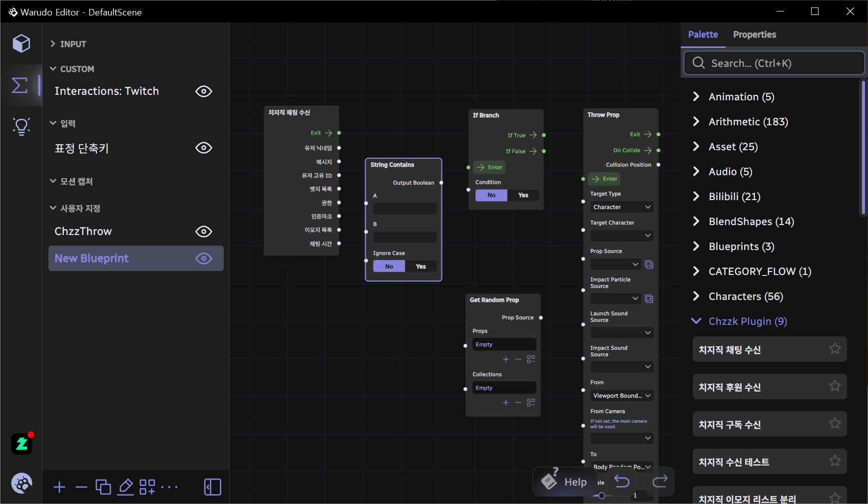Click the grid icon under Collections list
Viewport: 868px width, 504px height.
pyautogui.click(x=531, y=403)
